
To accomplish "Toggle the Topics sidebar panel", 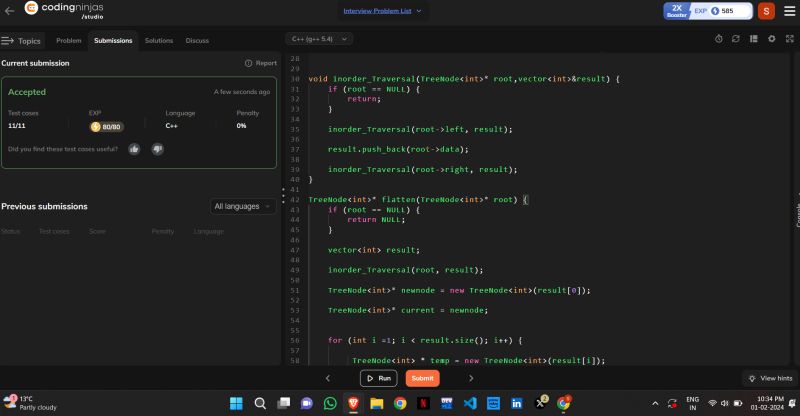I will [x=22, y=41].
